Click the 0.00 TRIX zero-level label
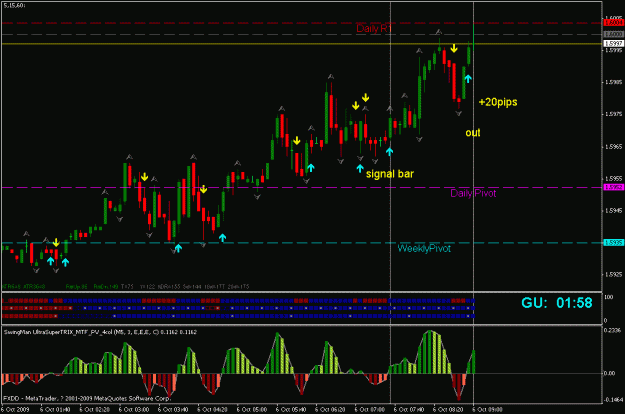 point(610,373)
